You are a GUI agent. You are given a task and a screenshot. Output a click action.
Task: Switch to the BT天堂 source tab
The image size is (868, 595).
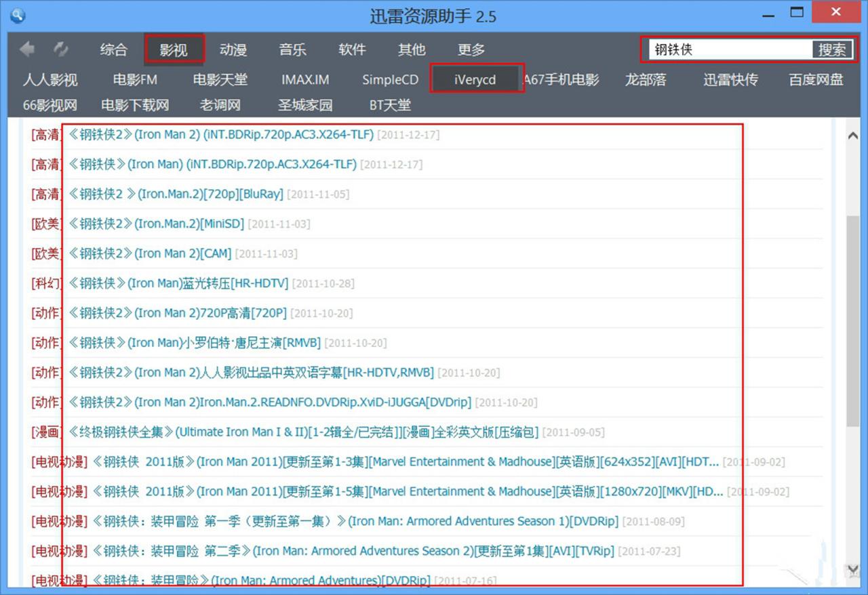[390, 104]
